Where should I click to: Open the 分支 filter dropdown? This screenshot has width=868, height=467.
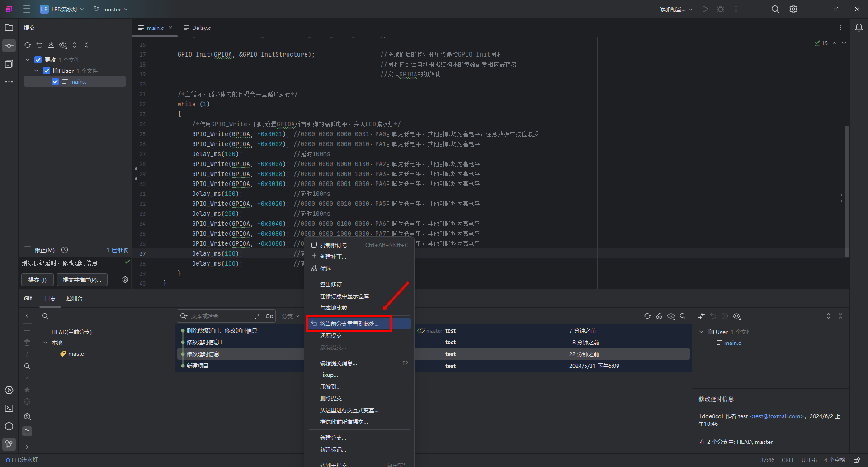click(x=291, y=316)
